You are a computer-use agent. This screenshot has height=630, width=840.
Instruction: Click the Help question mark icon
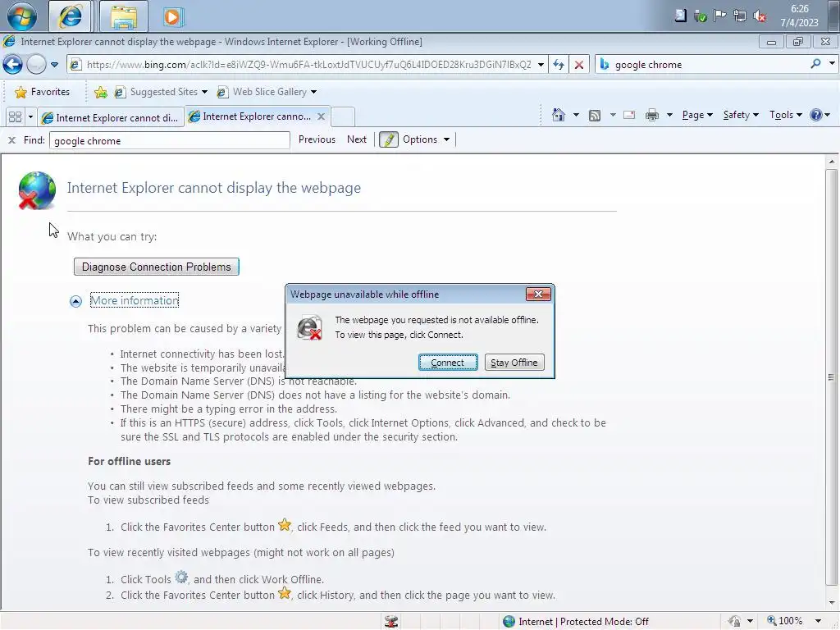coord(816,115)
